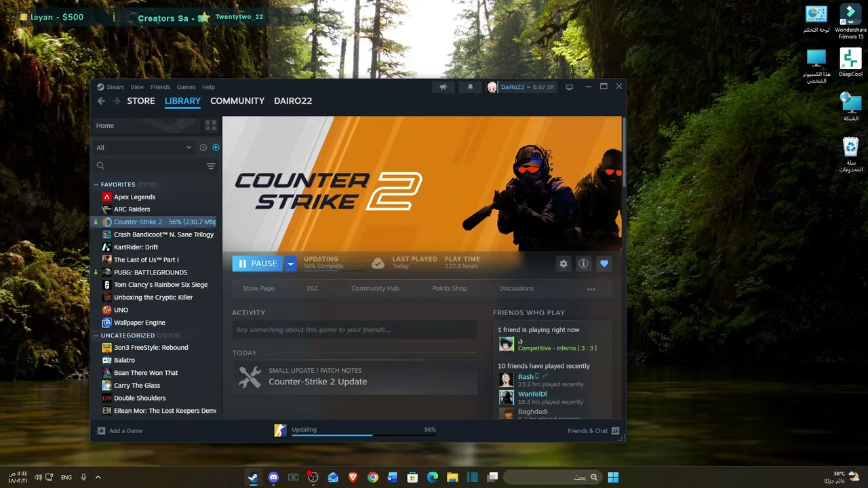Open DeepCool desktop shortcut

click(x=850, y=63)
